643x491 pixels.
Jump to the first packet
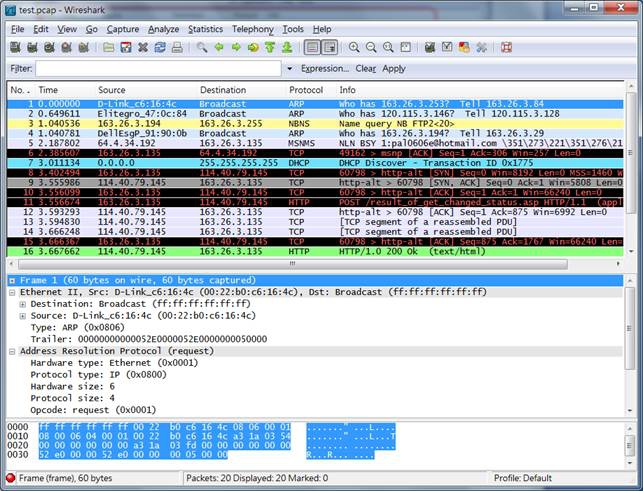point(270,48)
